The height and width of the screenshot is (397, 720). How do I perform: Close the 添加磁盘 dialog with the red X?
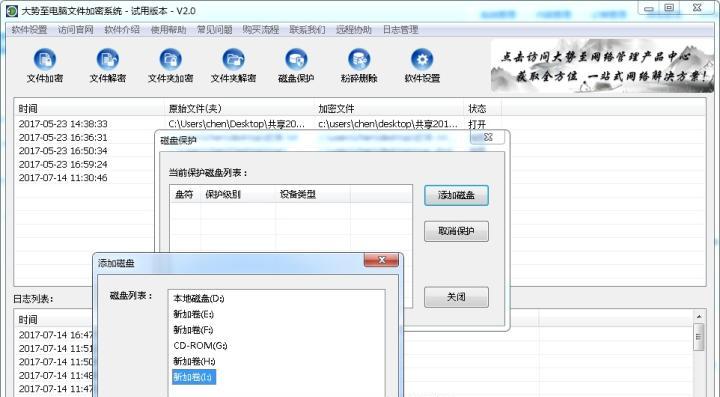[381, 260]
